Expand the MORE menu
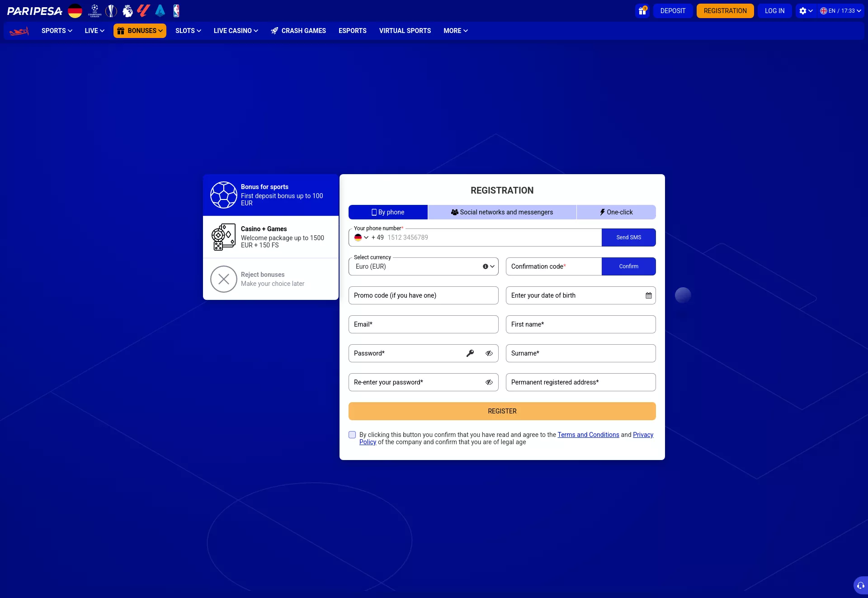This screenshot has width=868, height=598. pos(456,31)
